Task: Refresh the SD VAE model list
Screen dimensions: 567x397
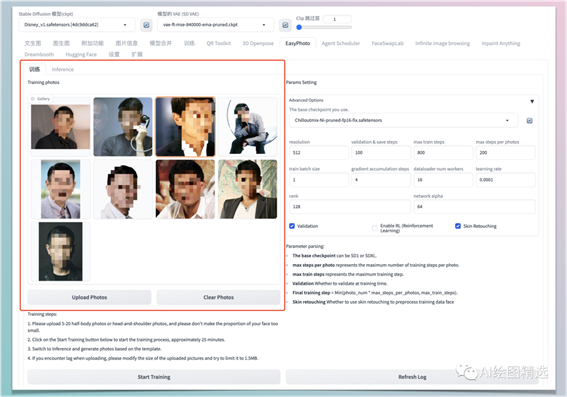Action: [x=285, y=25]
